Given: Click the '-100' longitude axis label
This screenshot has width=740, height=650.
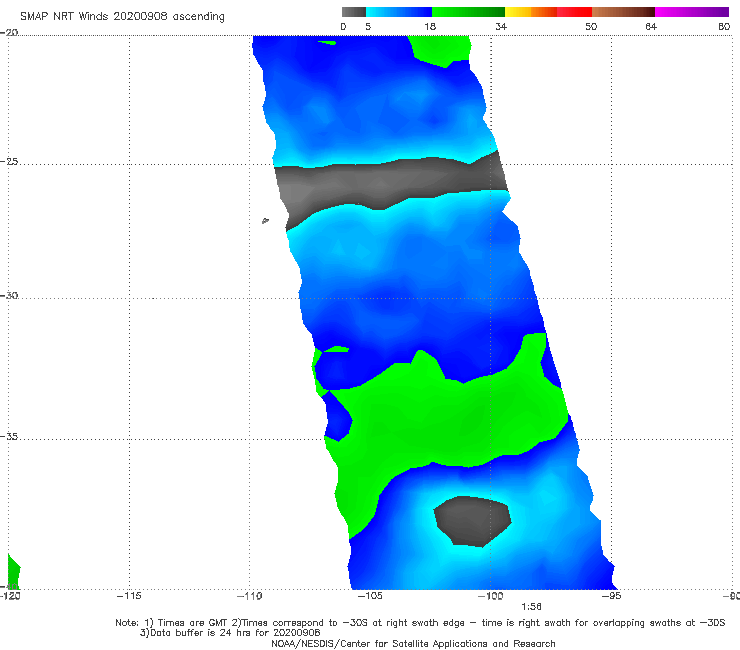Looking at the screenshot, I should point(490,596).
